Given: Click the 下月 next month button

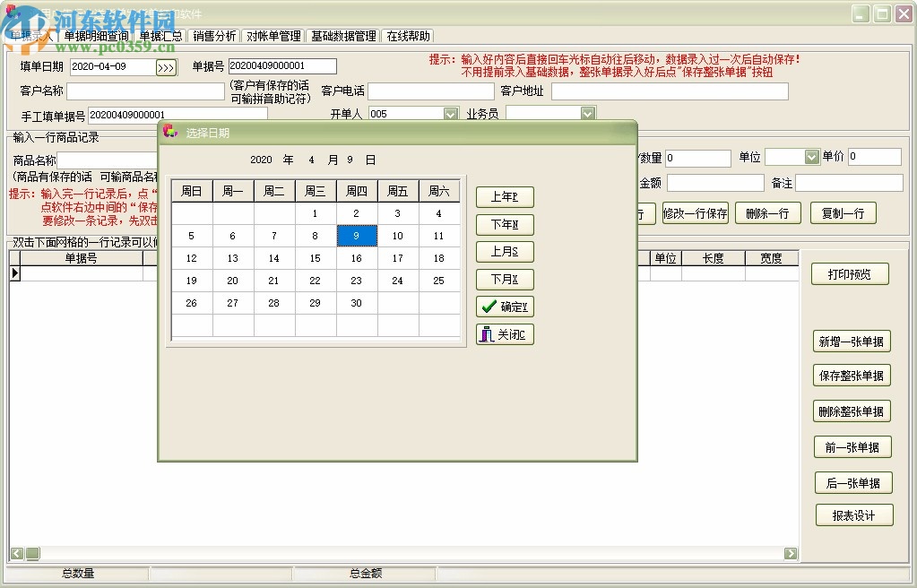Looking at the screenshot, I should (x=504, y=279).
